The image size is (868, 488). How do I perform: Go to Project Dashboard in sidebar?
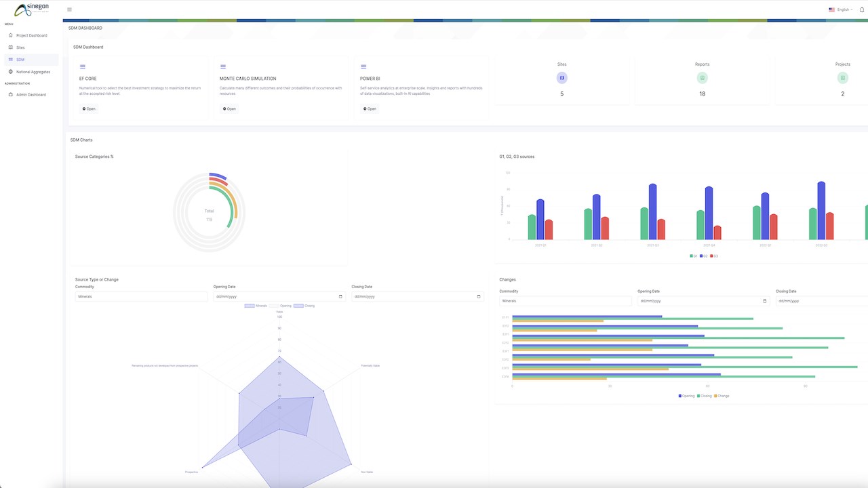point(32,35)
